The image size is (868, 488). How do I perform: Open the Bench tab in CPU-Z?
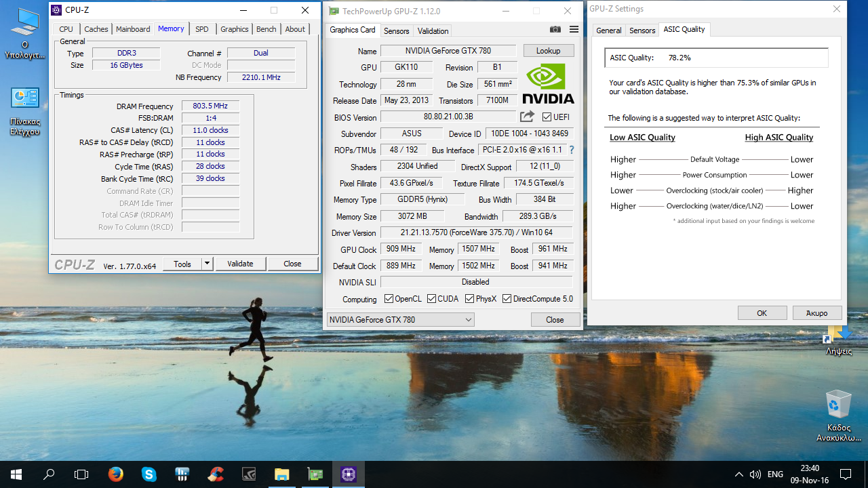click(x=267, y=29)
